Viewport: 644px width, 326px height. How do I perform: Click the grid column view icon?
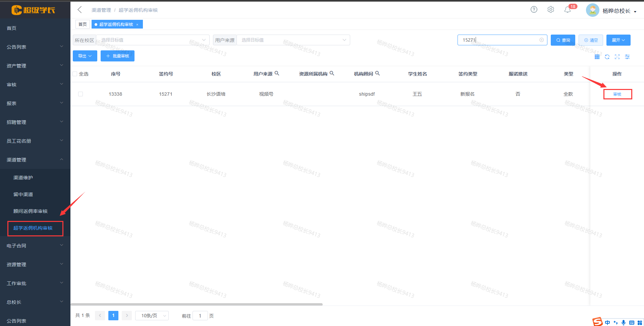[597, 57]
